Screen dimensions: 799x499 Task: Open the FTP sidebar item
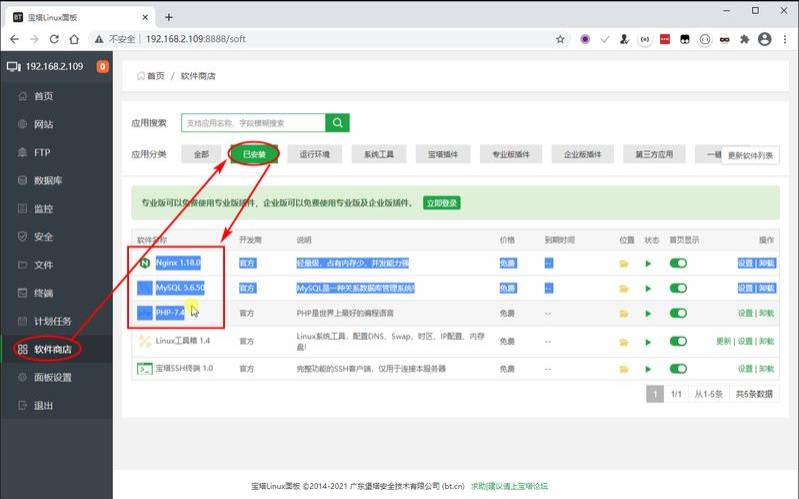[42, 152]
